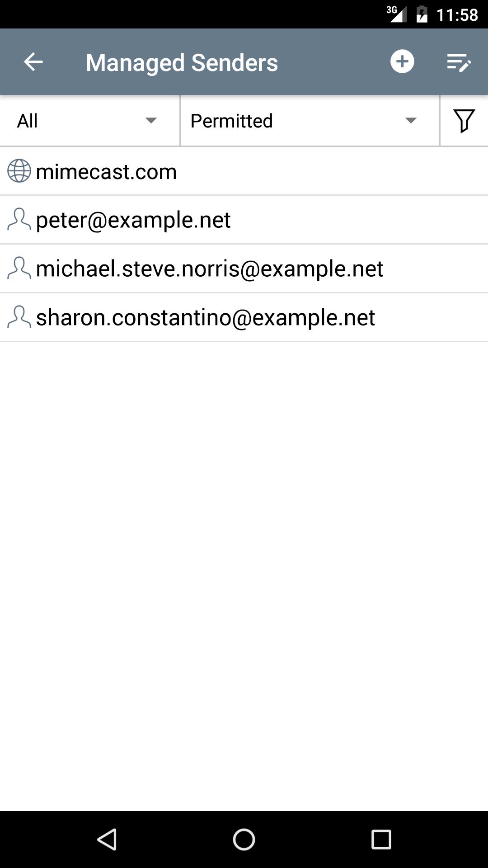Click the arrow next to All
The height and width of the screenshot is (868, 488).
(151, 121)
